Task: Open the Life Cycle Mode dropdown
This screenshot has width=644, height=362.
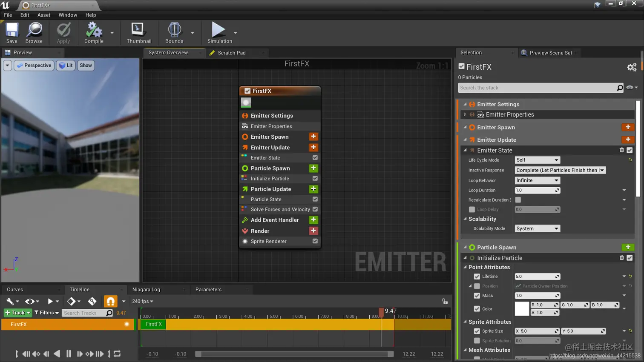Action: point(537,160)
